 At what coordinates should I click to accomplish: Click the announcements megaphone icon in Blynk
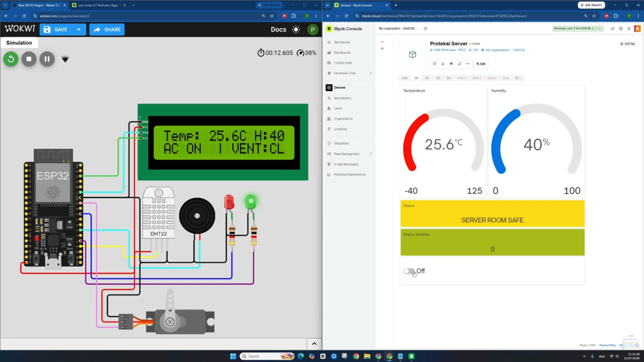613,29
